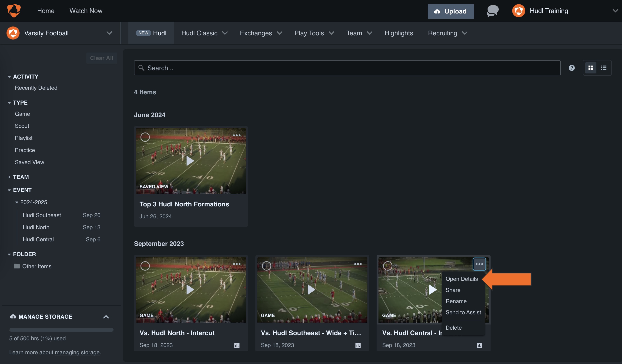Select Vs. Hudl North video via circle checkbox
622x364 pixels.
pos(145,266)
